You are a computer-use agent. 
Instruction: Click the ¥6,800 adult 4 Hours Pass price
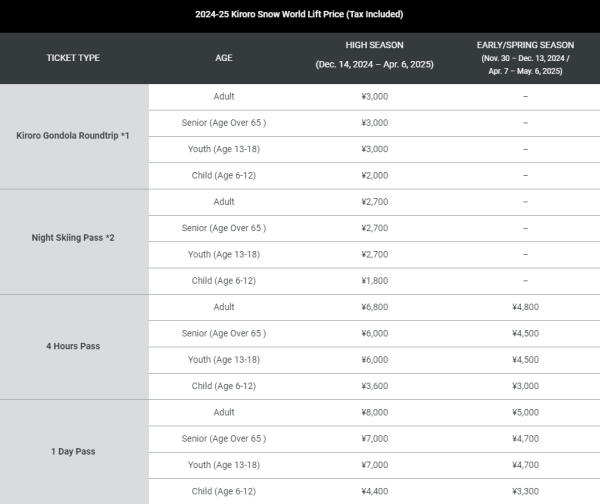coord(372,307)
